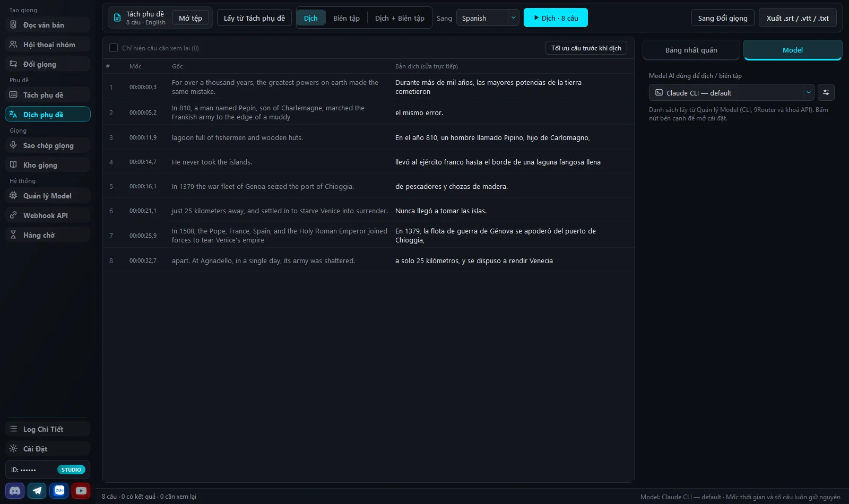The image size is (849, 504).
Task: Click timestamp 00:00:32,7 in row 8
Action: (143, 260)
